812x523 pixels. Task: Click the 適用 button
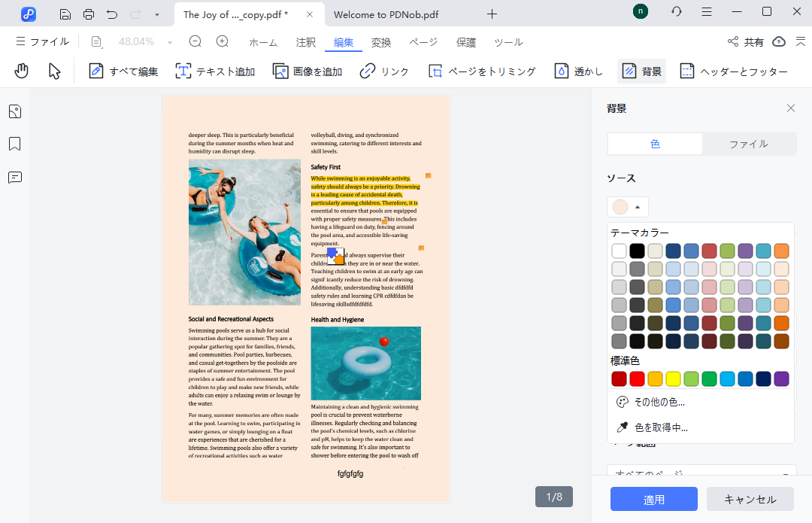(x=653, y=499)
